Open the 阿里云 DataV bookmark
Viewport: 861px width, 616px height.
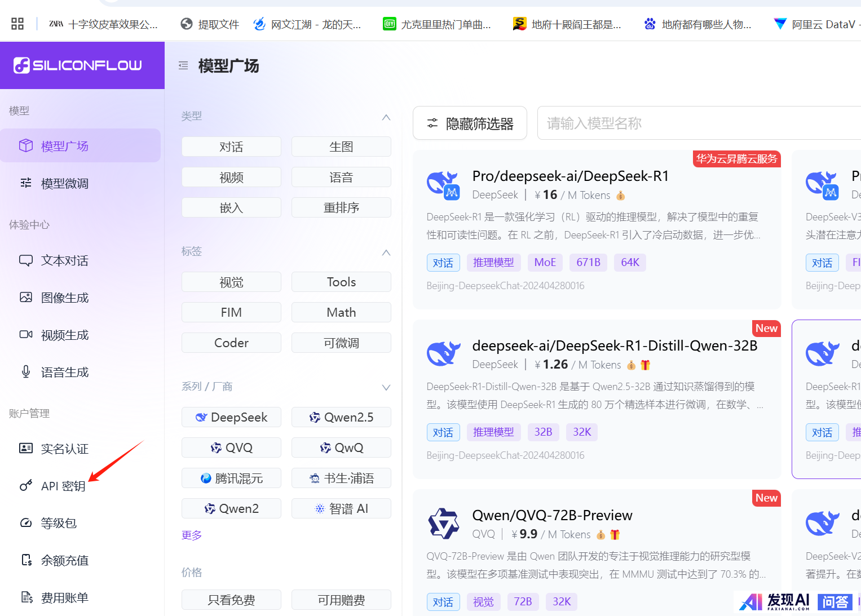pos(816,24)
